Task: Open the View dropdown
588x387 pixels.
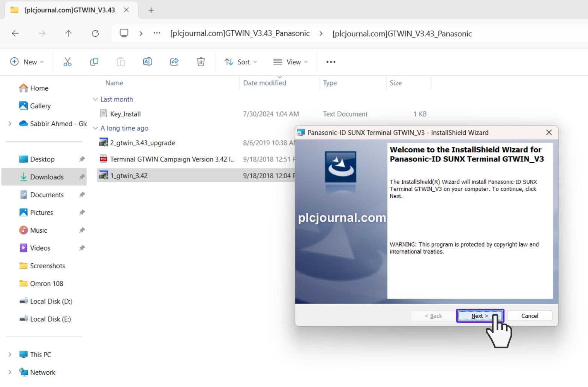Action: (x=291, y=62)
